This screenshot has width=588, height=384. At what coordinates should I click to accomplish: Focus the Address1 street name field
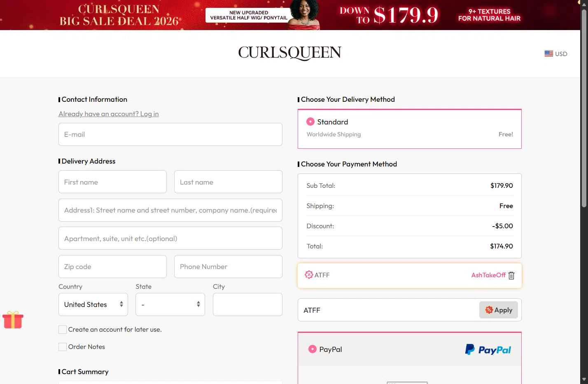[x=170, y=210]
